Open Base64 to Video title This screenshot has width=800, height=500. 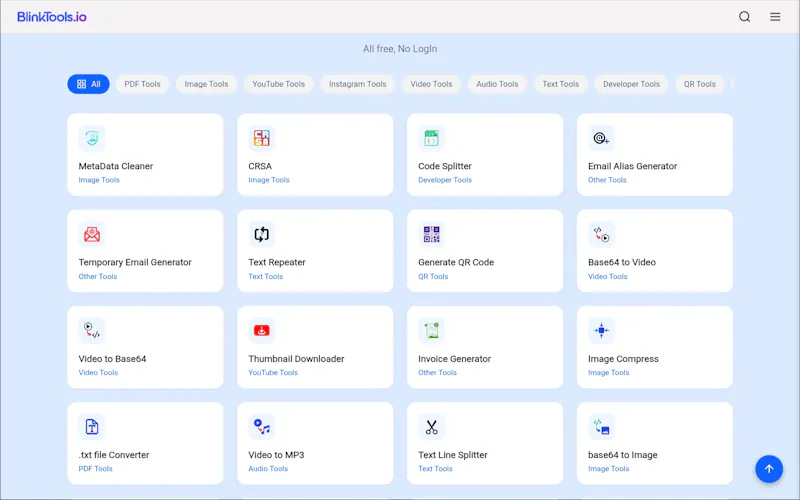pyautogui.click(x=622, y=262)
